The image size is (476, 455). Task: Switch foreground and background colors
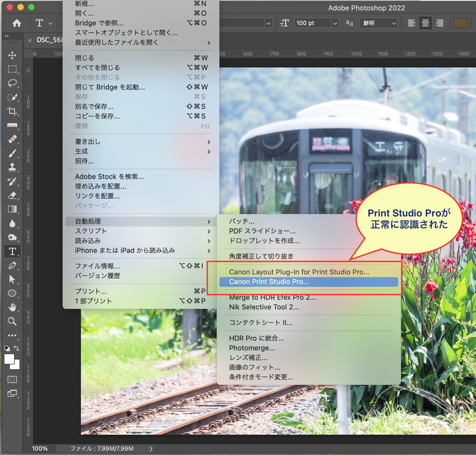17,348
